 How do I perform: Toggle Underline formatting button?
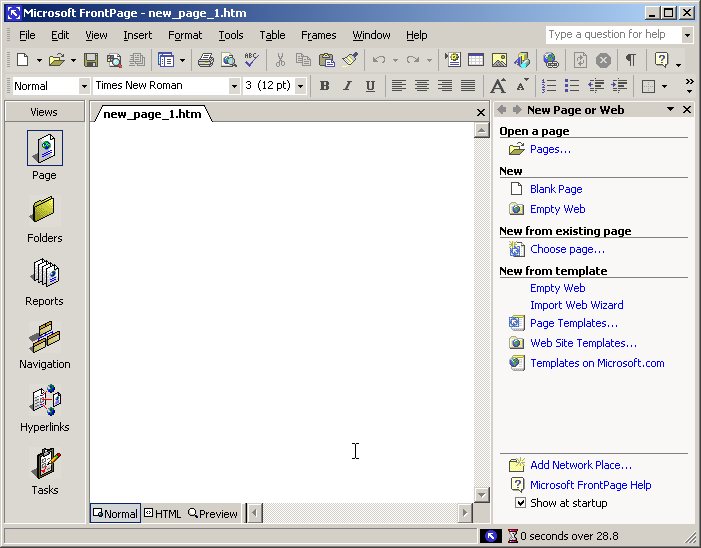click(370, 85)
